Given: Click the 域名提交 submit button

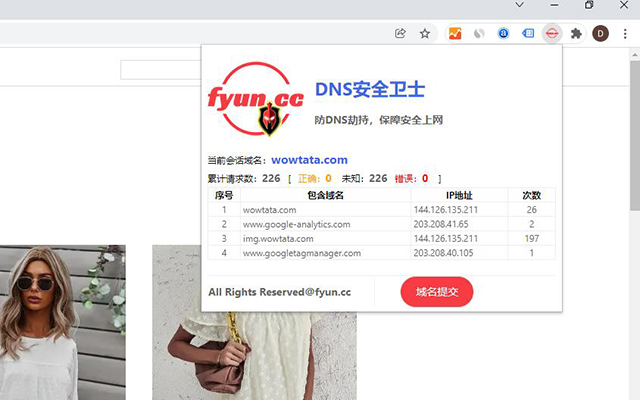Looking at the screenshot, I should (x=437, y=292).
